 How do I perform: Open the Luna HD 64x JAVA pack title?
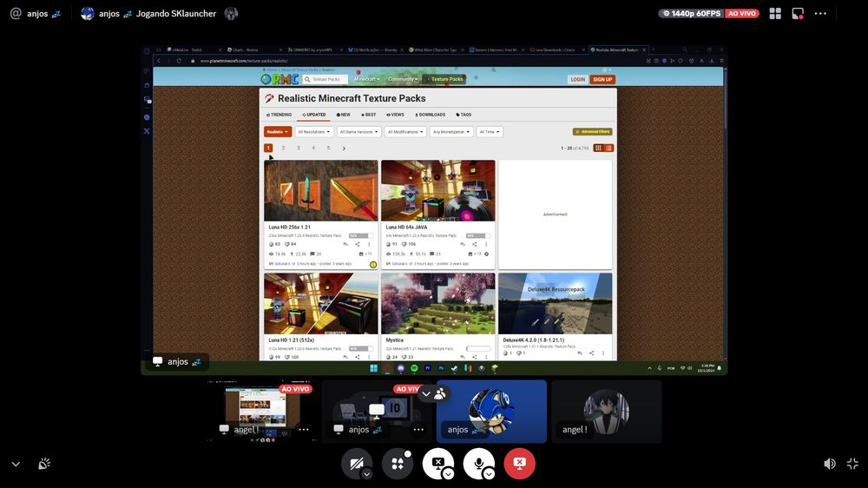406,228
